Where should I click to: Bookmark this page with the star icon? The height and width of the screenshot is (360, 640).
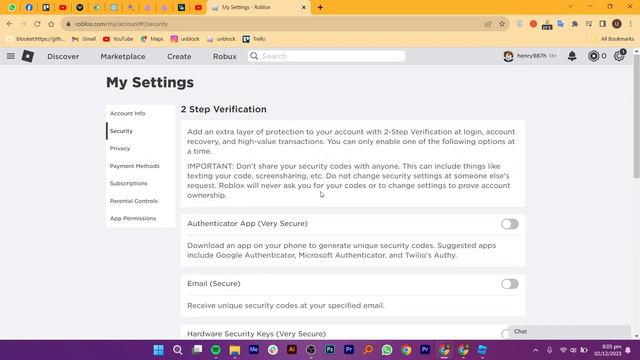pos(502,24)
